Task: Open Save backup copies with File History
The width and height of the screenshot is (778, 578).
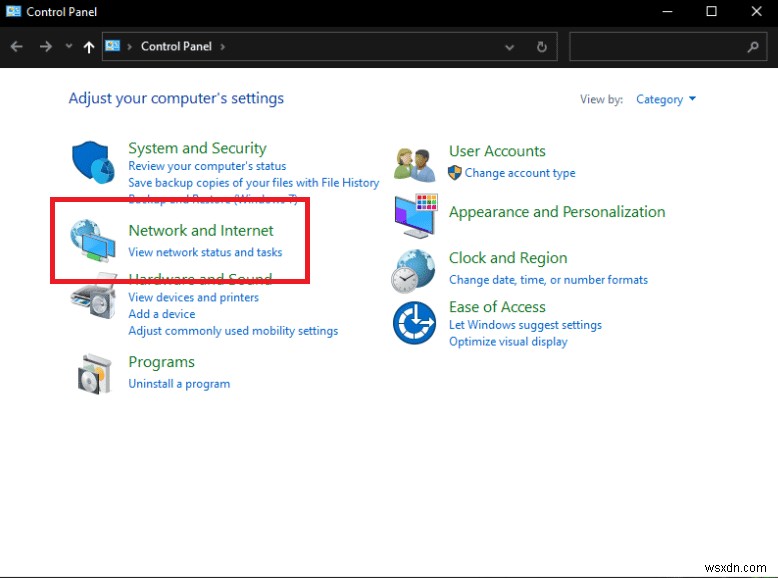Action: (x=254, y=183)
